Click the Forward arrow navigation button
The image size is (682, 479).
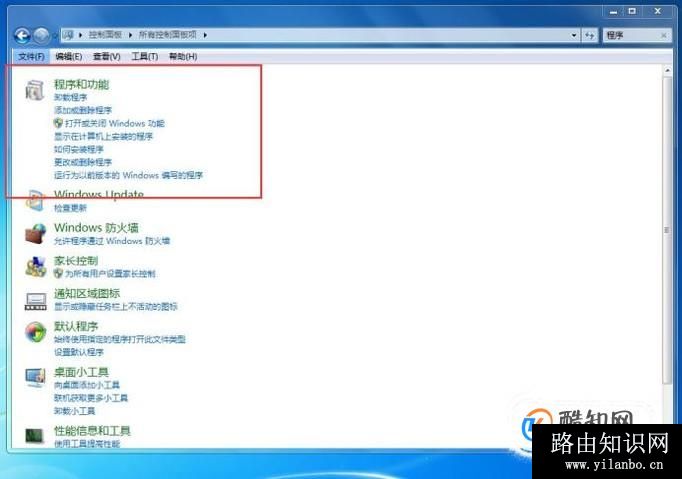(41, 35)
